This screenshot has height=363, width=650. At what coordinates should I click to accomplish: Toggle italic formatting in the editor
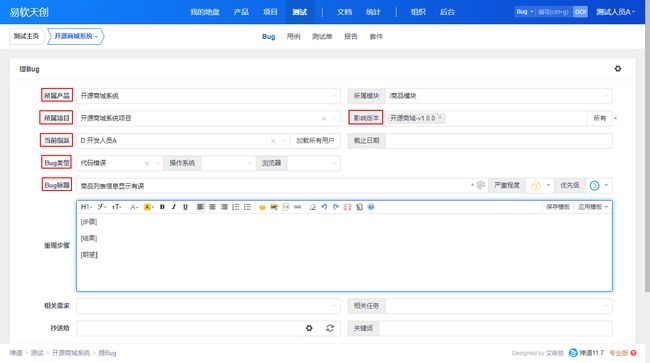tap(174, 207)
